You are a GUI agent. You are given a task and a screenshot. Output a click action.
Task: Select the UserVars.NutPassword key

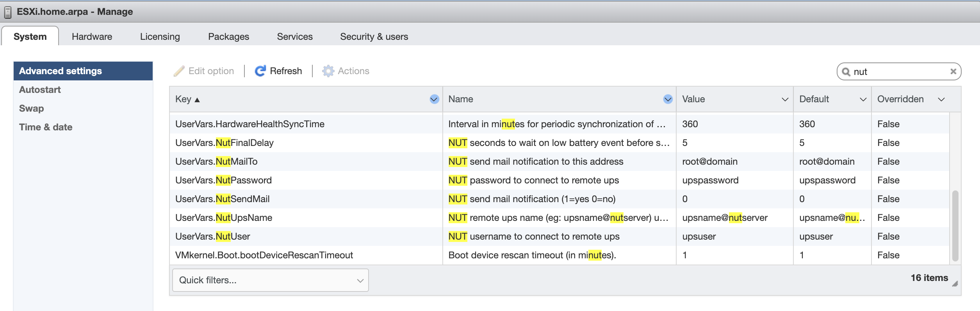click(223, 180)
